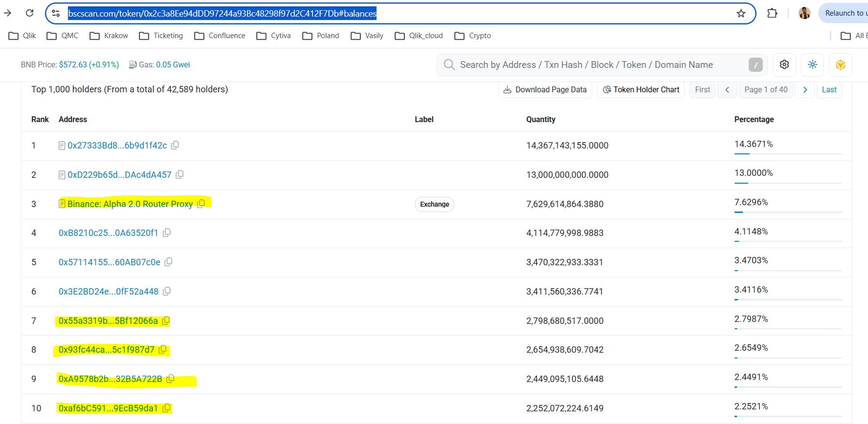Click the 14.3671% percentage bar
Viewport: 868px width, 424px height.
point(788,154)
